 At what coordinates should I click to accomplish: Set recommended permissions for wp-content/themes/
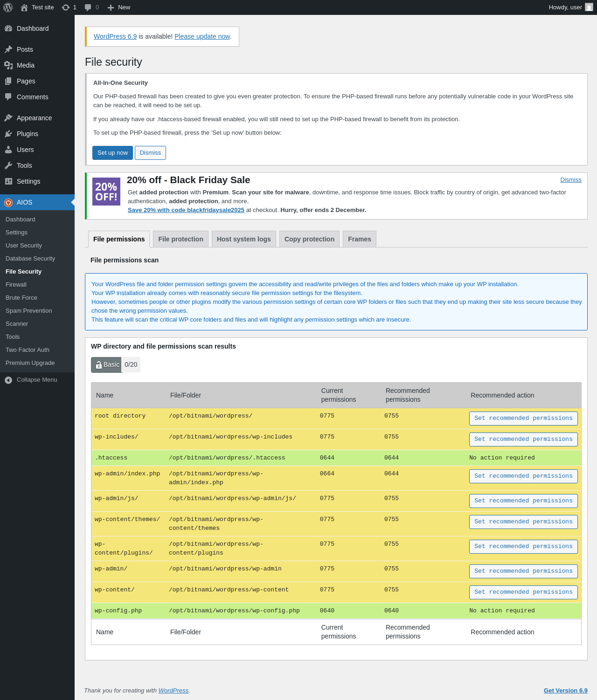pyautogui.click(x=523, y=522)
